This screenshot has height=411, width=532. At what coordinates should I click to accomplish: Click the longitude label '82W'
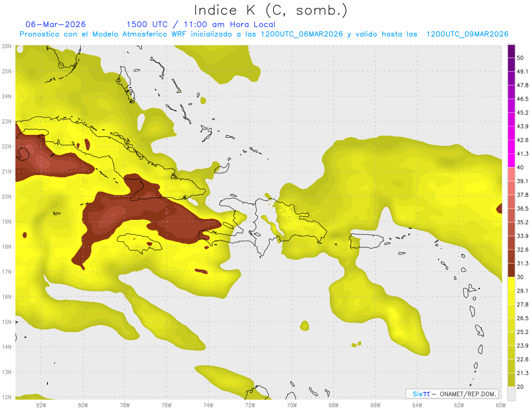(41, 405)
